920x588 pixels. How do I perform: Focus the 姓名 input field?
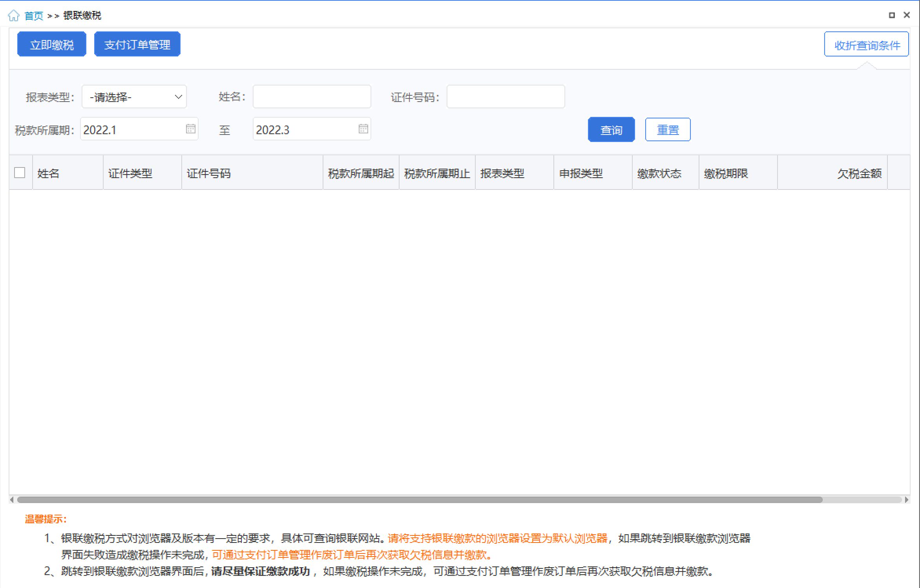pos(312,97)
